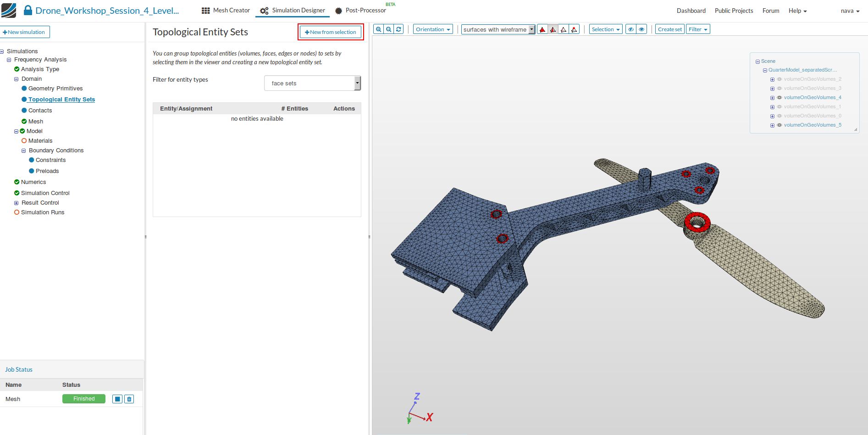Hide volumeOnGeoVolumes_4 using its eye icon

coord(779,97)
